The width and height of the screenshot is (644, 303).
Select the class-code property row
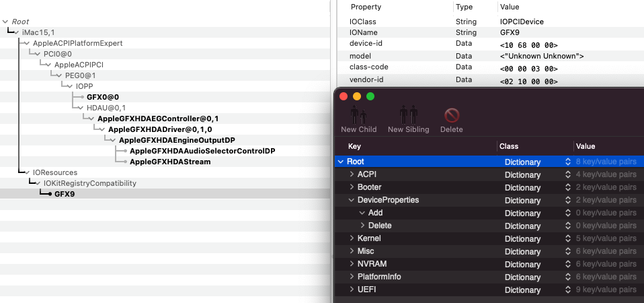490,68
